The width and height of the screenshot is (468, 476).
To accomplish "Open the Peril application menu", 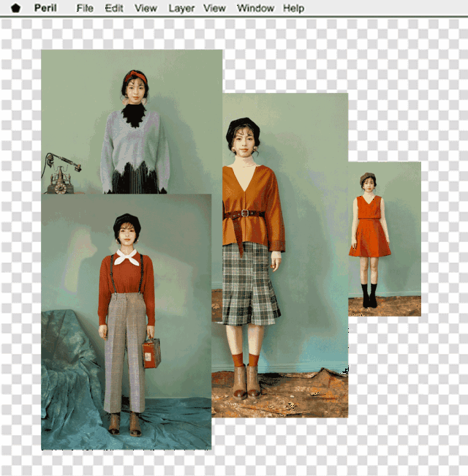I will 45,8.
